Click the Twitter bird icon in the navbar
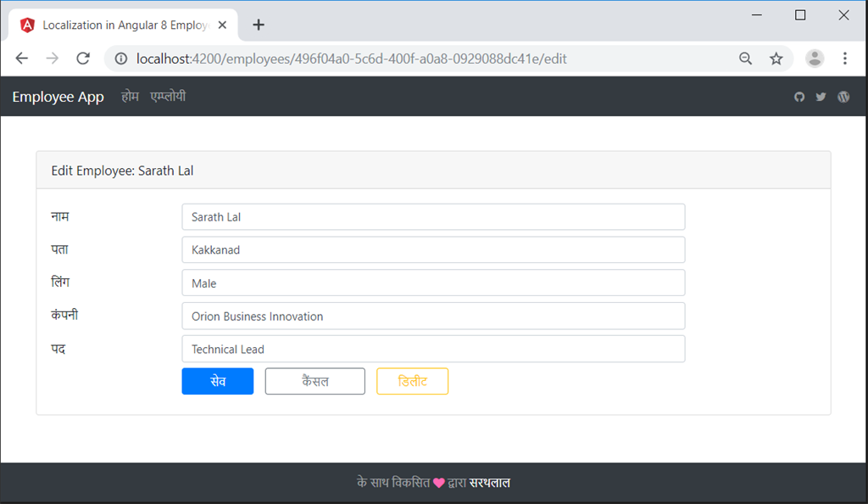 click(821, 97)
